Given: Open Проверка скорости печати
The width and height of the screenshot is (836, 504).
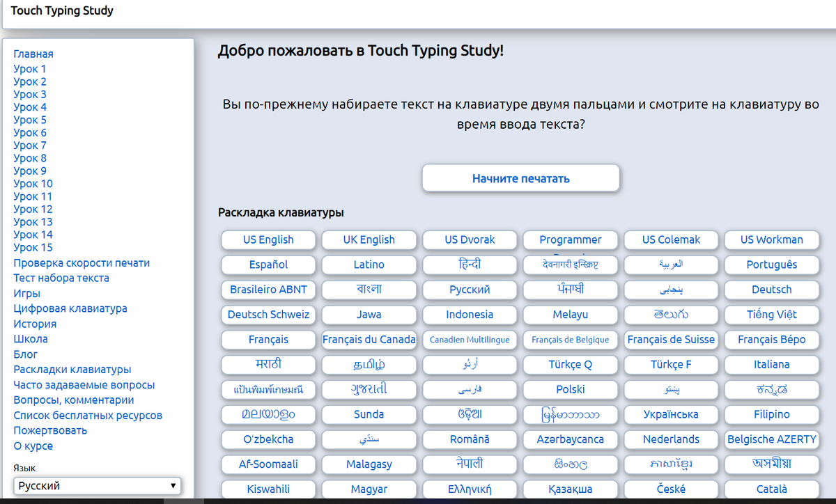Looking at the screenshot, I should [82, 263].
